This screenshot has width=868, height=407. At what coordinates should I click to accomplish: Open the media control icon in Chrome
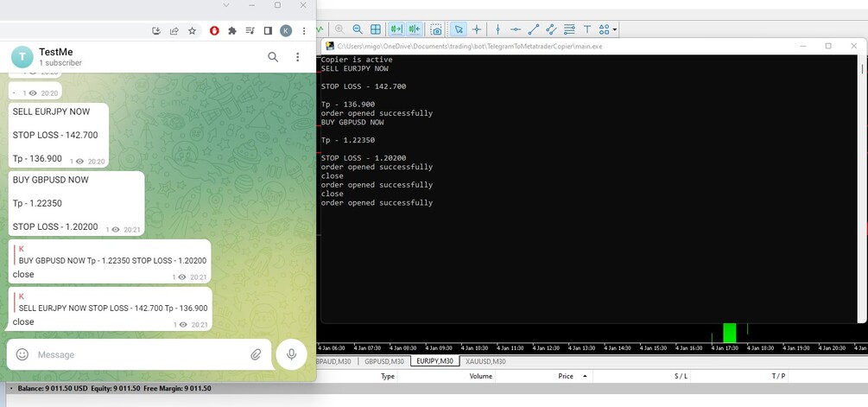[x=250, y=31]
